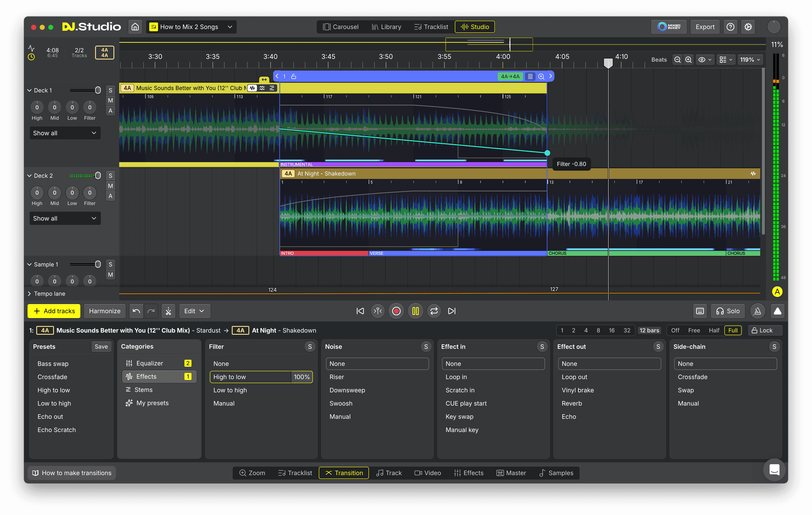Image resolution: width=812 pixels, height=515 pixels.
Task: Jump to next transition
Action: pyautogui.click(x=452, y=311)
